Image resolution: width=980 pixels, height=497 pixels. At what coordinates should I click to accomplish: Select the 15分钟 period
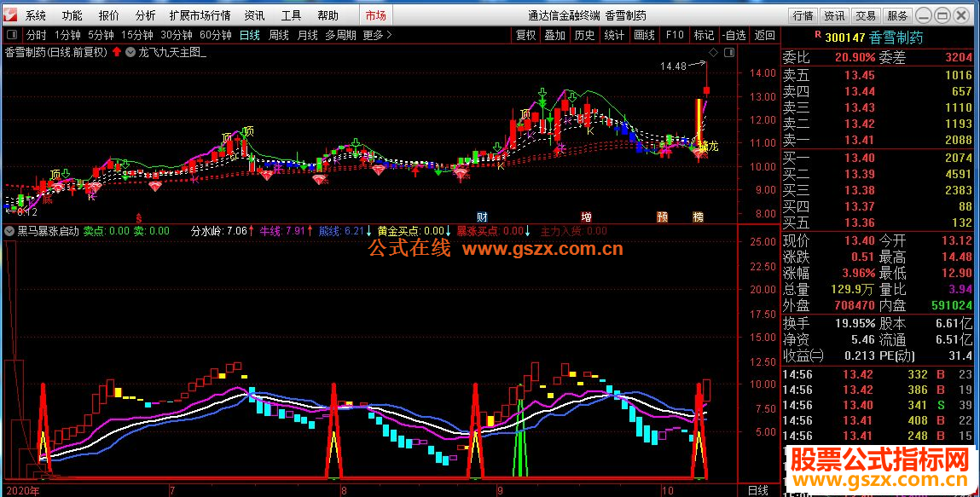136,35
